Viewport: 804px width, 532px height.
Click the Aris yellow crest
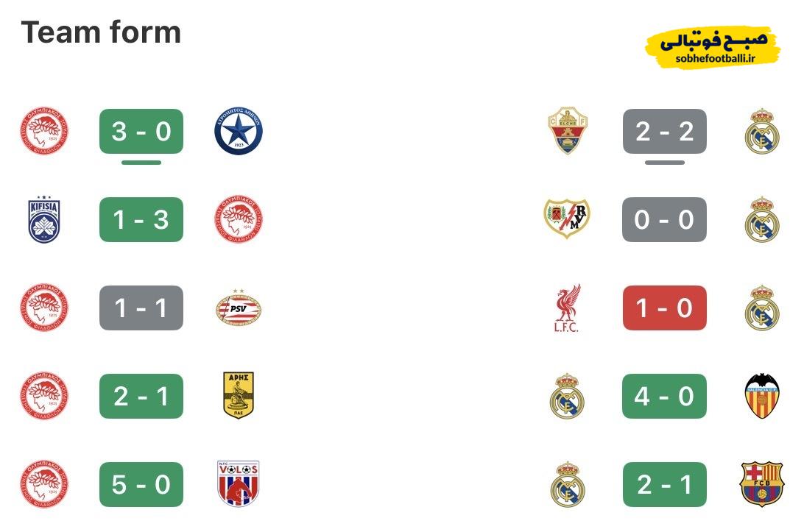(x=238, y=396)
